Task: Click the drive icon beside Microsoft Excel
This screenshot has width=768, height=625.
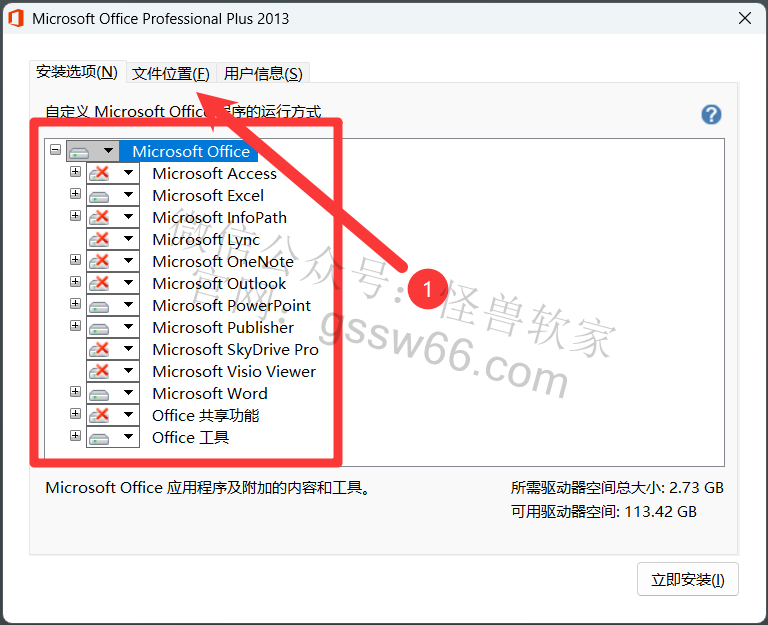Action: click(x=99, y=195)
